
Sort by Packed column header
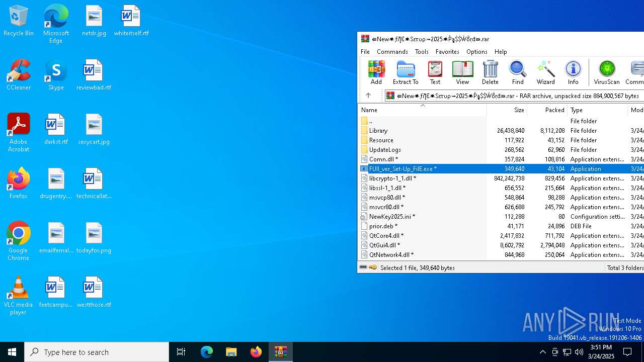point(547,110)
